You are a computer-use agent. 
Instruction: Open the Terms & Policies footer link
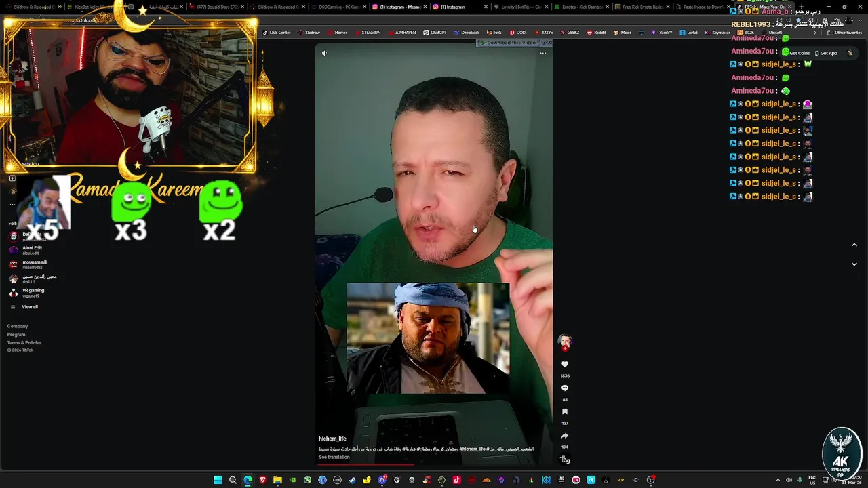coord(24,342)
